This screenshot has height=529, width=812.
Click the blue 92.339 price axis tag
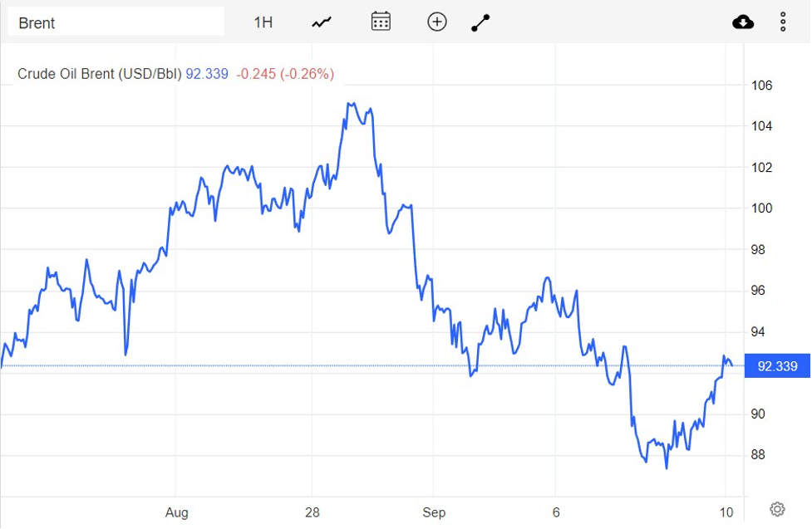(x=776, y=366)
